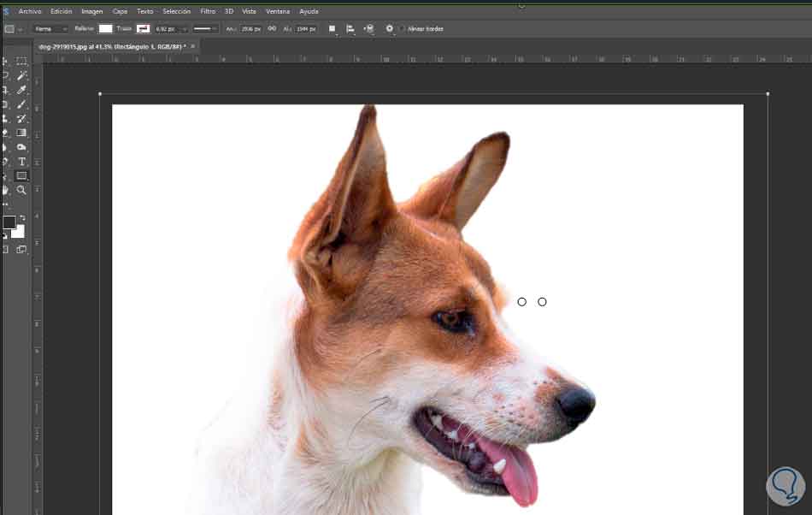Open the Capa menu
Viewport: 812px width, 515px height.
[x=120, y=11]
